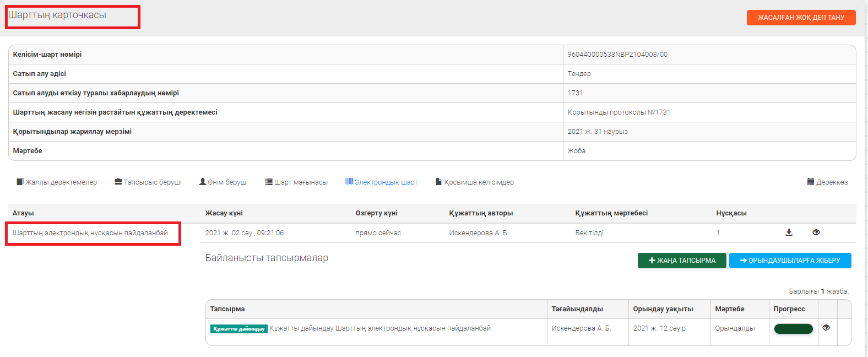Open the Өнім беруші tab
Screen dimensions: 868x357
coord(223,182)
